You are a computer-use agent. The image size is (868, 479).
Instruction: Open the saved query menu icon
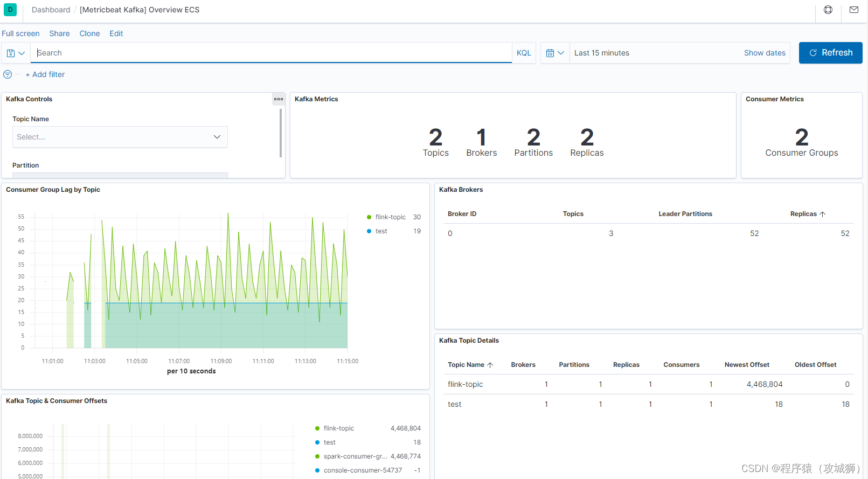click(x=16, y=53)
